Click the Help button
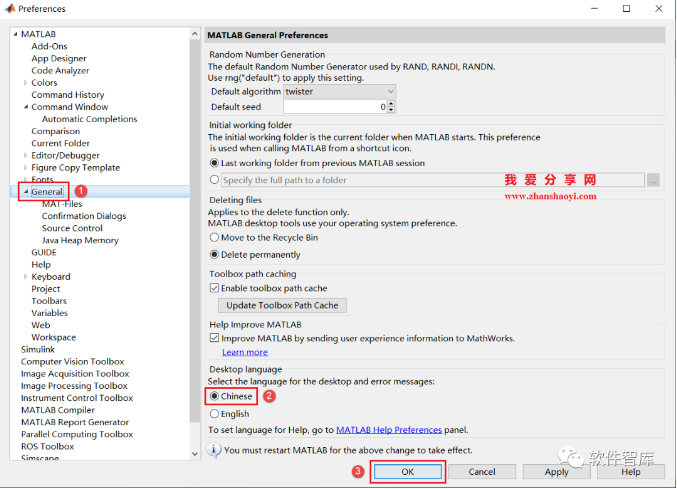The height and width of the screenshot is (489, 677). [631, 472]
